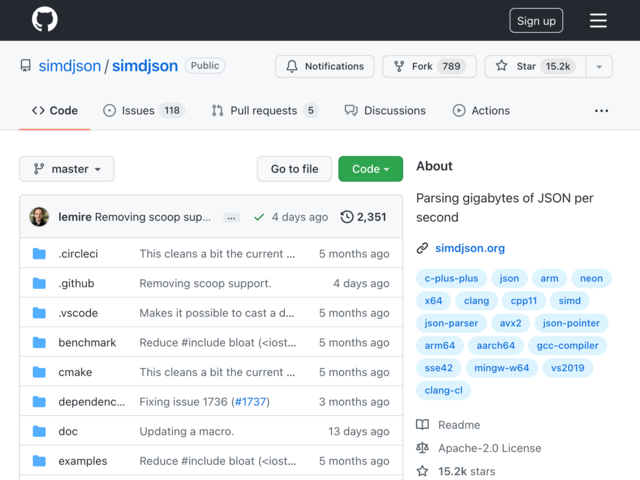Open the examples folder
The height and width of the screenshot is (480, 640).
click(82, 461)
